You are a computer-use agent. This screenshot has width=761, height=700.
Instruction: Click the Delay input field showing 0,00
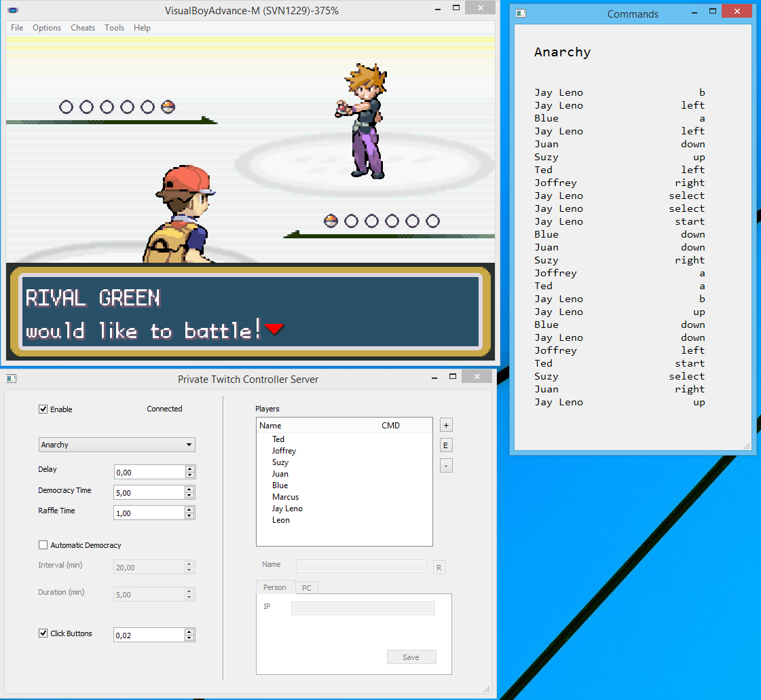149,473
